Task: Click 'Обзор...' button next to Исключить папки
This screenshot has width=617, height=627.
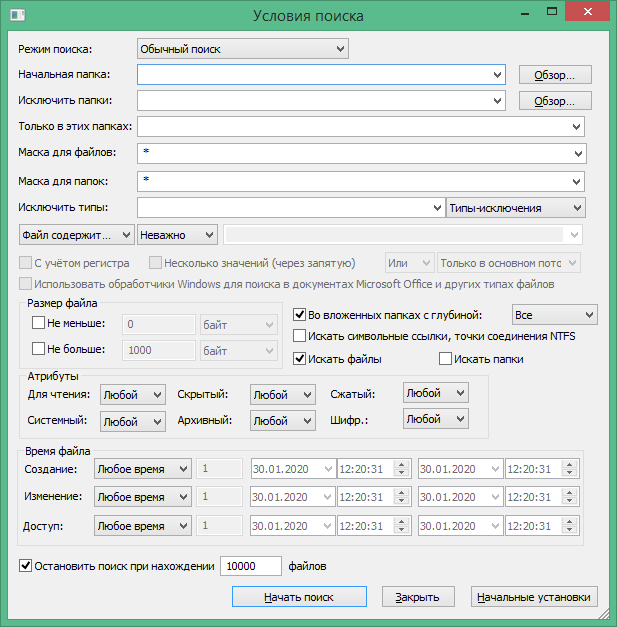Action: [x=555, y=101]
